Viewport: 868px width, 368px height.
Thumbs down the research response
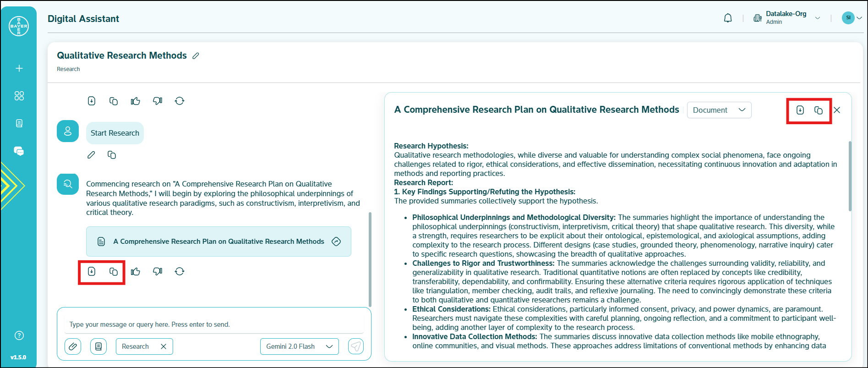[158, 272]
